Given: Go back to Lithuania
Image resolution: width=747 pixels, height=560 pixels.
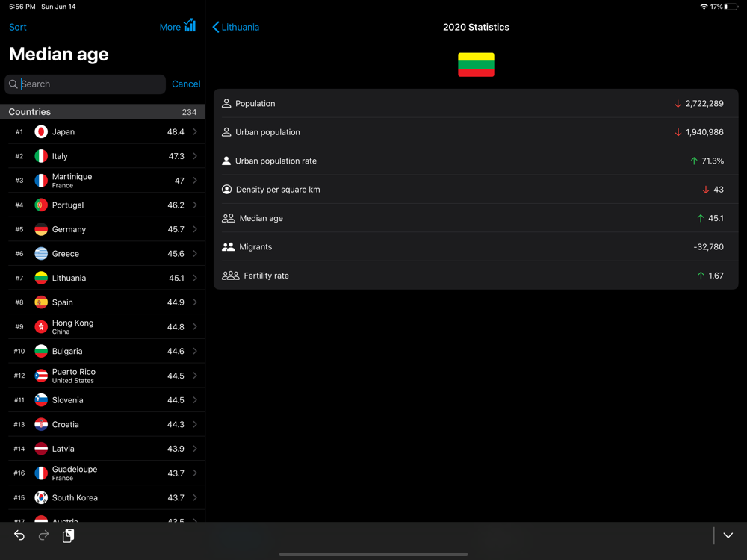Looking at the screenshot, I should point(236,27).
